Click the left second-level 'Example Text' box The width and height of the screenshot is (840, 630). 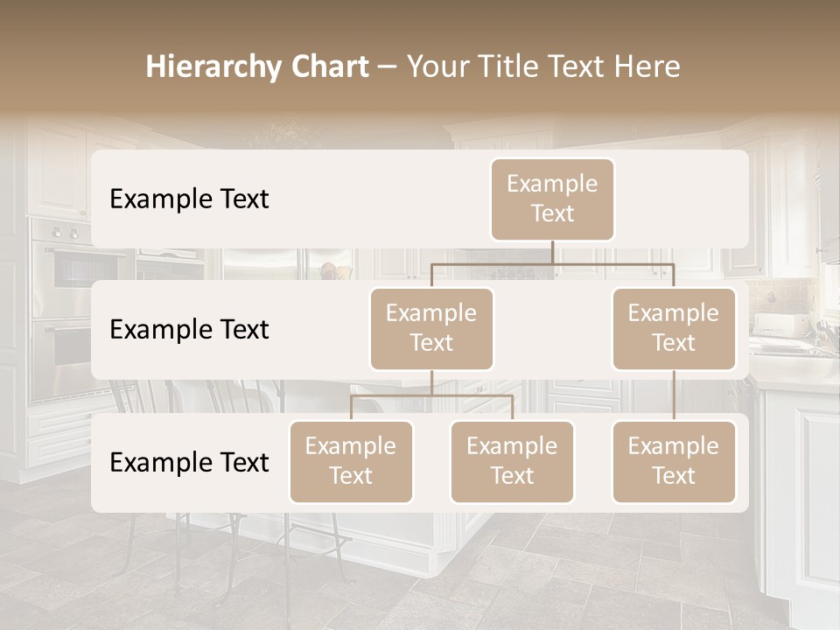pos(431,328)
